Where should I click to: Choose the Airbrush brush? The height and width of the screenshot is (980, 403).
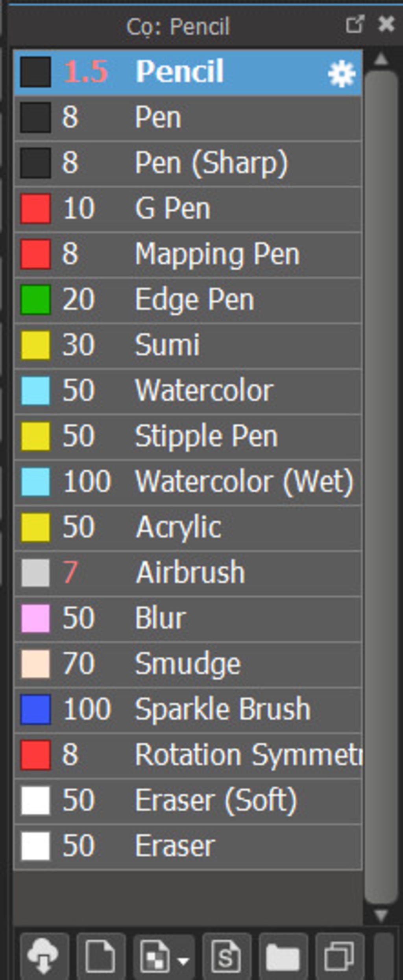pyautogui.click(x=188, y=573)
